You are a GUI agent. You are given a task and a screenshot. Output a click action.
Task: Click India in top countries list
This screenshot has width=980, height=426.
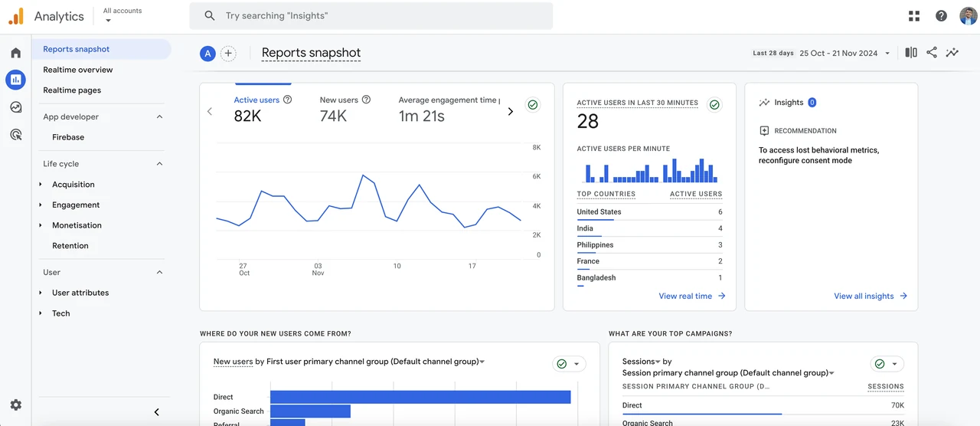pos(585,228)
